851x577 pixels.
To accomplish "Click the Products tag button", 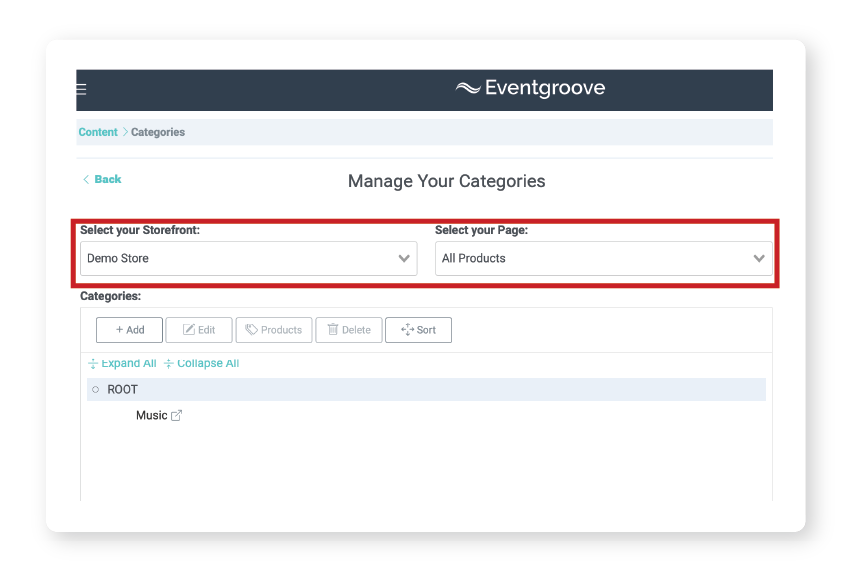I will click(x=274, y=330).
